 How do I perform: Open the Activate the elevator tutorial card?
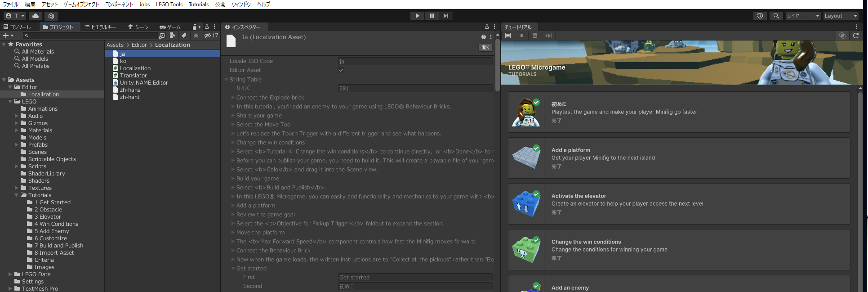(x=679, y=204)
